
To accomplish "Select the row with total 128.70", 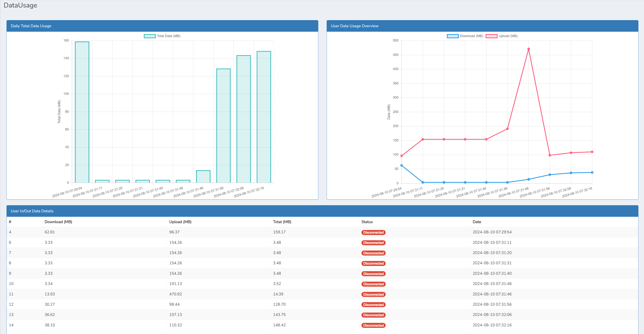I will 279,304.
